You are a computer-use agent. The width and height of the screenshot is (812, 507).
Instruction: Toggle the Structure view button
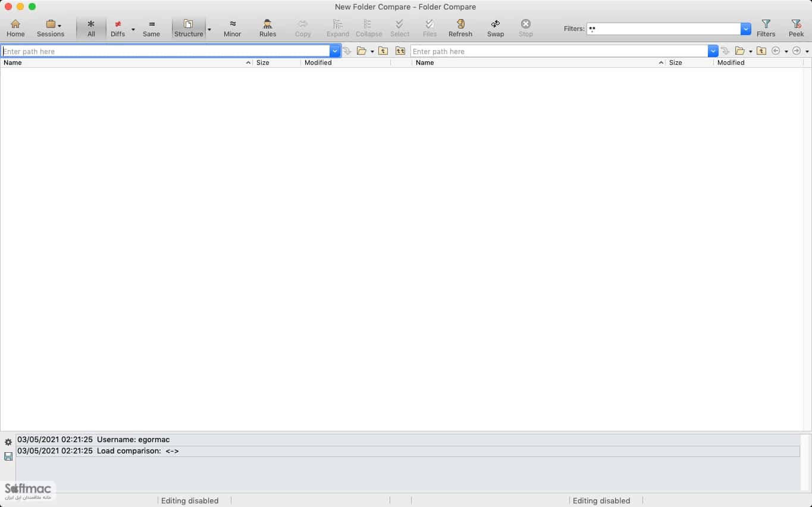189,28
